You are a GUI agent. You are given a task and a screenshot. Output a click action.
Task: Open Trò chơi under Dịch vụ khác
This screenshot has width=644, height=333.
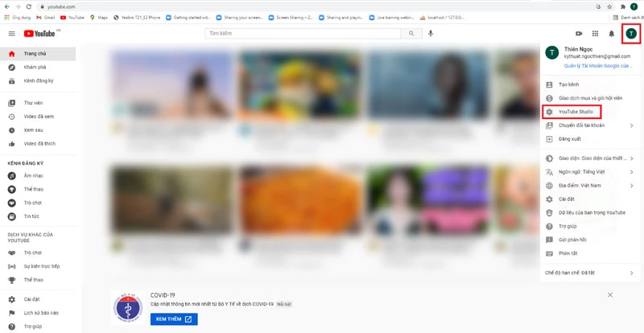point(38,253)
